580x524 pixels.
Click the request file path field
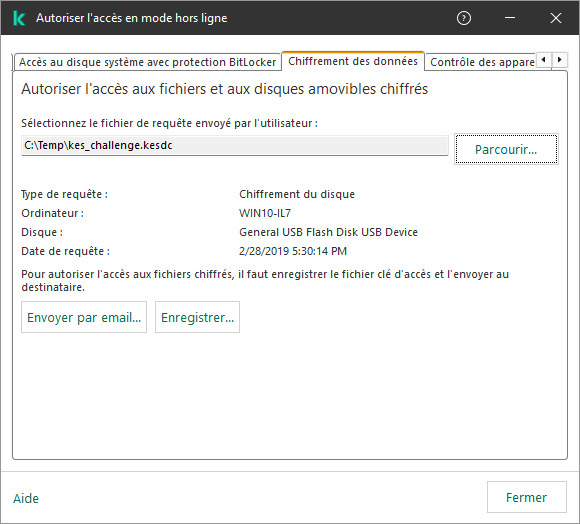(235, 145)
